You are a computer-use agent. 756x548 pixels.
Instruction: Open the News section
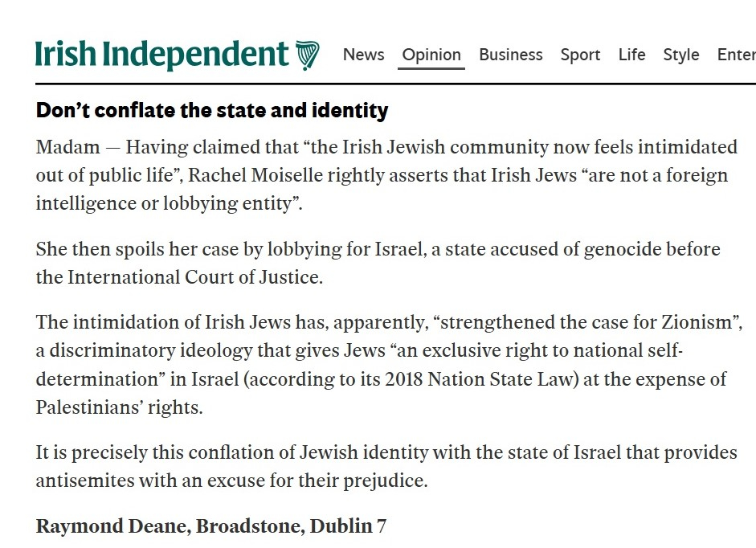(x=363, y=55)
